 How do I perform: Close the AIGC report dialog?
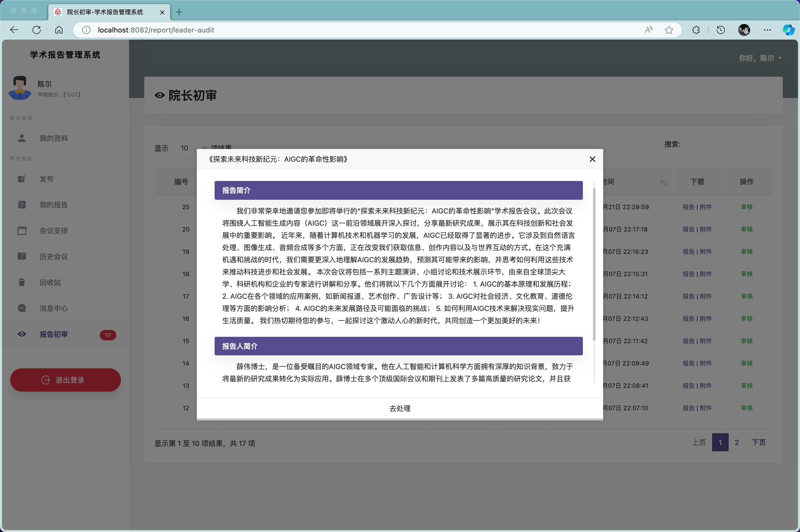point(592,159)
